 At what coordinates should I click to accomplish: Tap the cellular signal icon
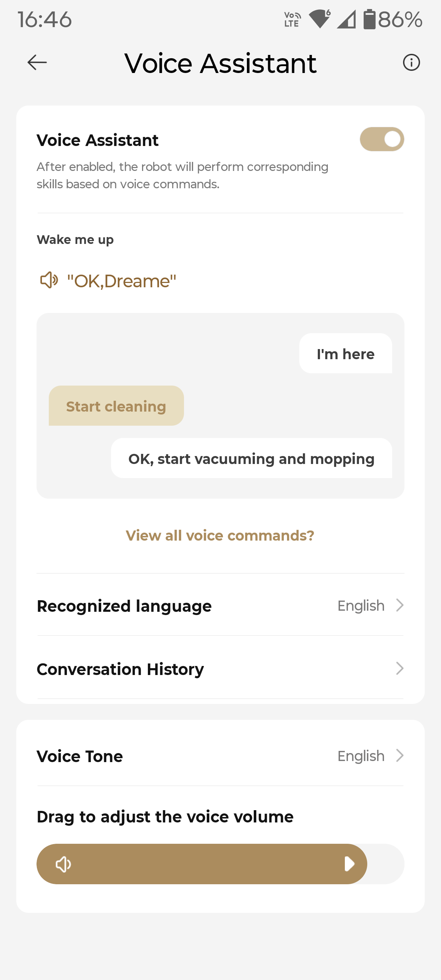[346, 20]
